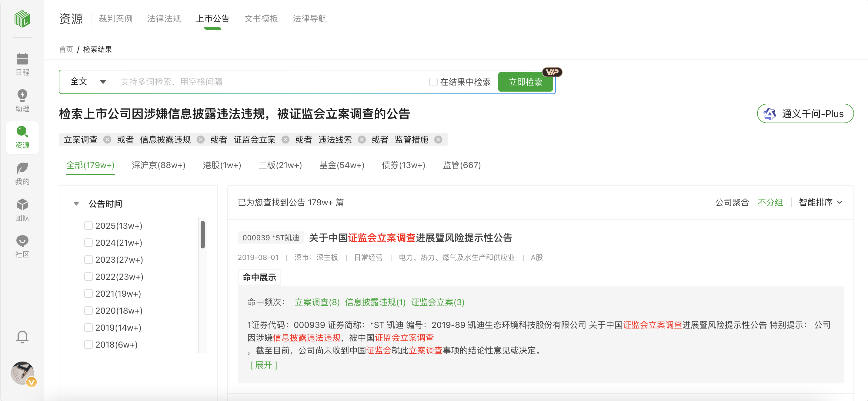Select the 资源 search icon in sidebar

tap(22, 137)
